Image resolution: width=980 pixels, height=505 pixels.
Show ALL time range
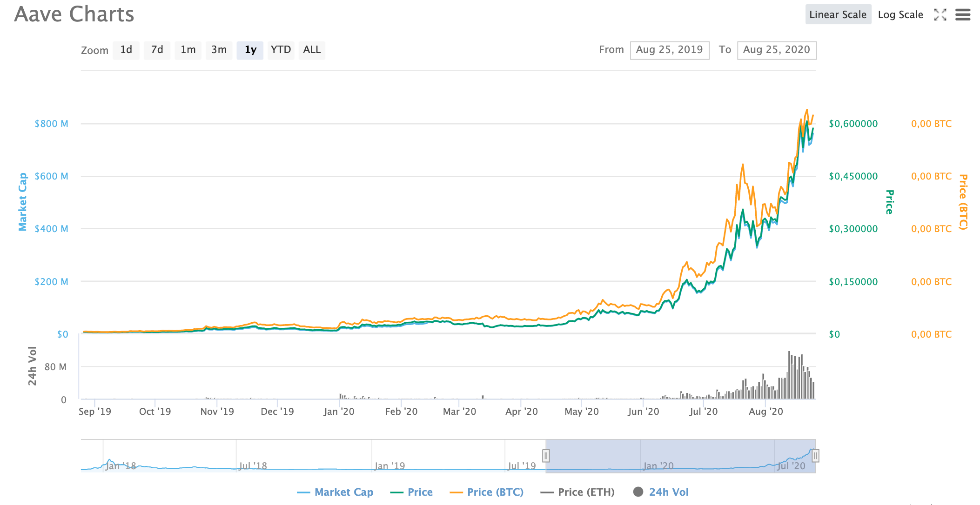(312, 50)
